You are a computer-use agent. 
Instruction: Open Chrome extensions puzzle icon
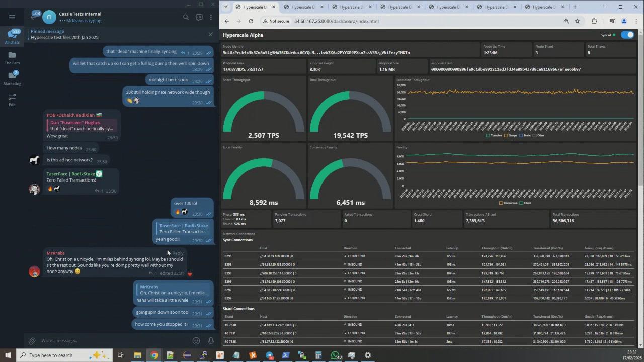pyautogui.click(x=594, y=21)
